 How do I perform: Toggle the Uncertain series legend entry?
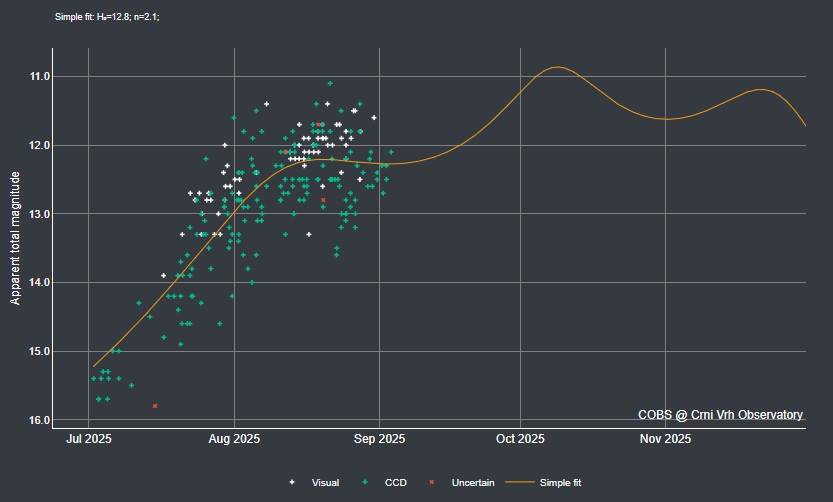coord(461,482)
